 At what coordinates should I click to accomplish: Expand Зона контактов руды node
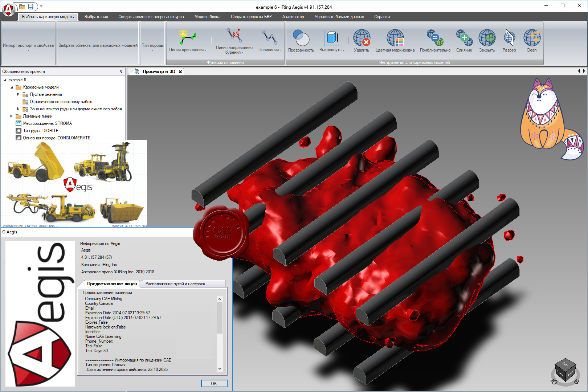pyautogui.click(x=19, y=109)
